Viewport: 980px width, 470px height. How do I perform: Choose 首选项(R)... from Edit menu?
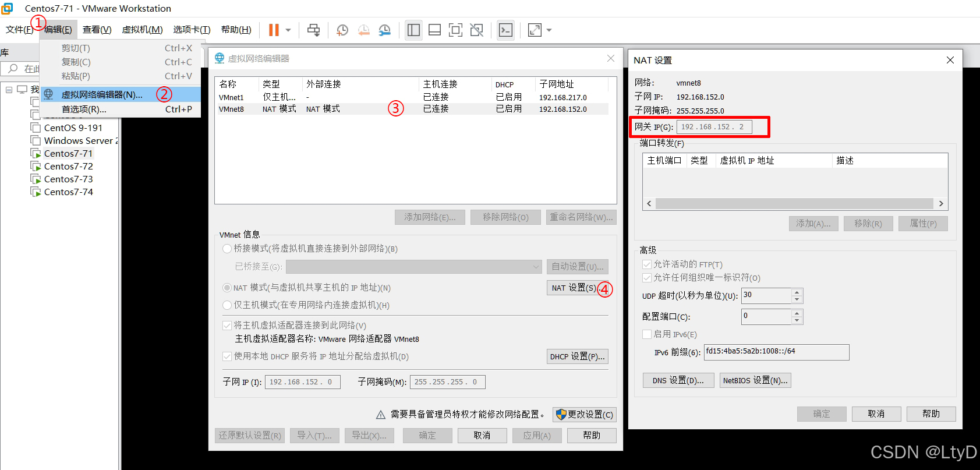pyautogui.click(x=121, y=109)
